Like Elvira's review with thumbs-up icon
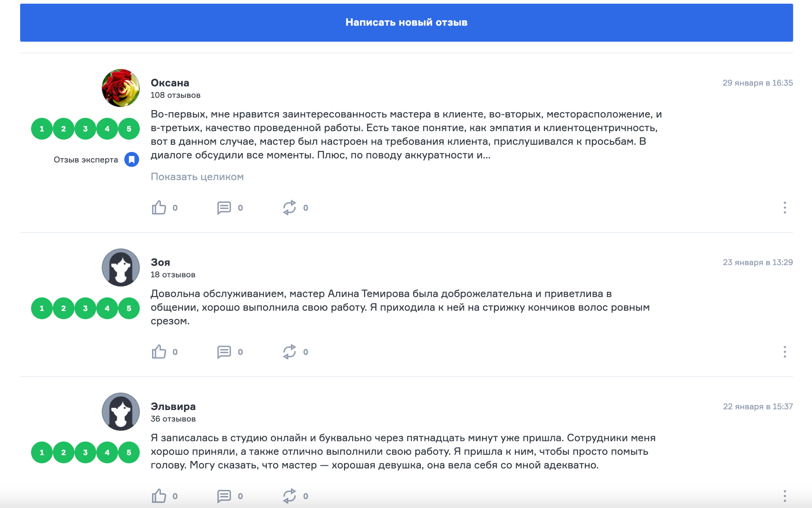The width and height of the screenshot is (812, 508). pos(159,495)
